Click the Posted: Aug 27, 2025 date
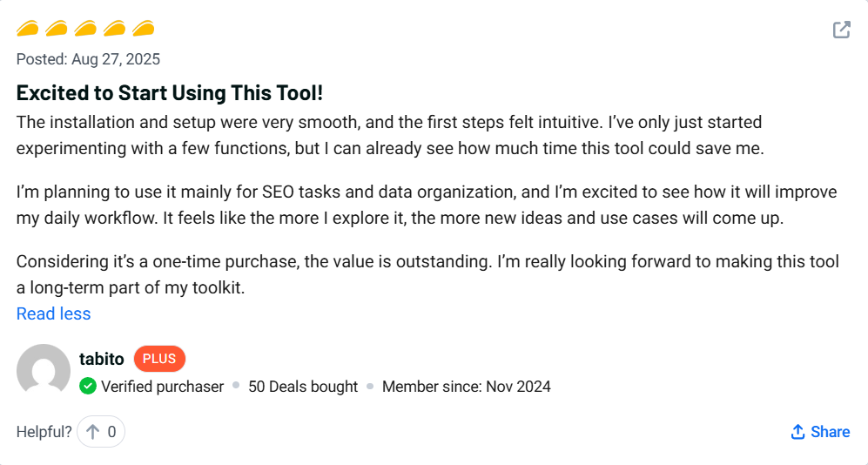 (x=88, y=59)
